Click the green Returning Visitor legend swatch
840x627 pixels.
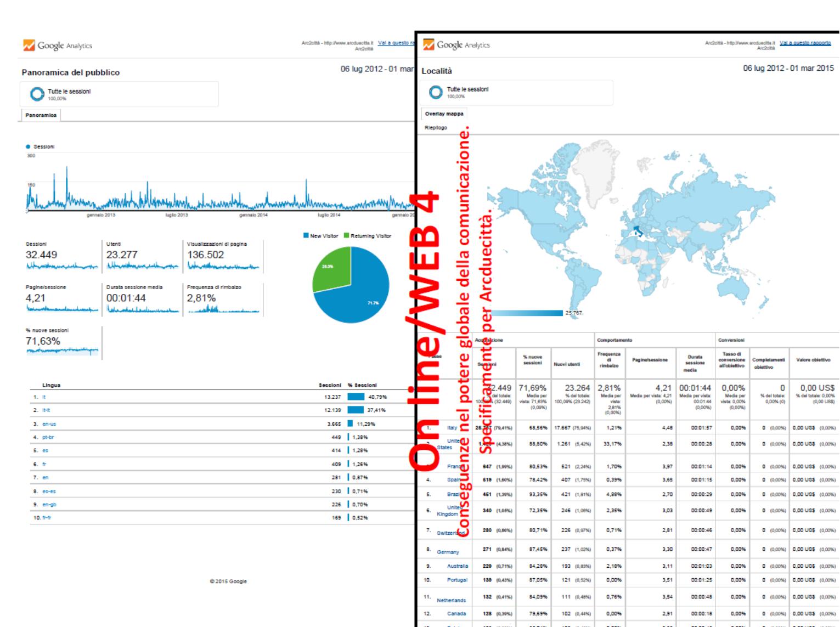(346, 236)
